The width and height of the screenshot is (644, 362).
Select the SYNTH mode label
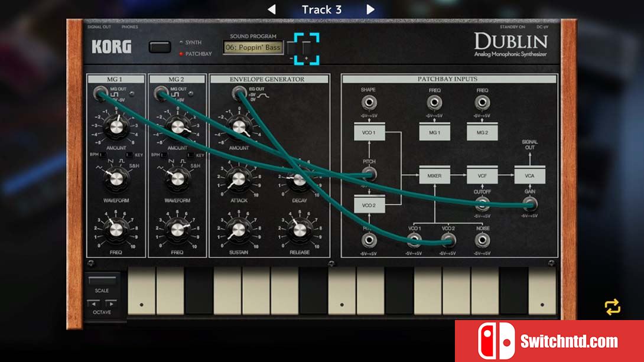click(193, 43)
